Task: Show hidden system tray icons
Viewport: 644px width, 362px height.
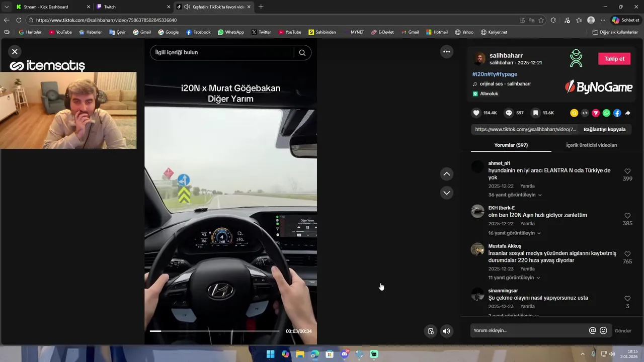Action: [x=583, y=354]
